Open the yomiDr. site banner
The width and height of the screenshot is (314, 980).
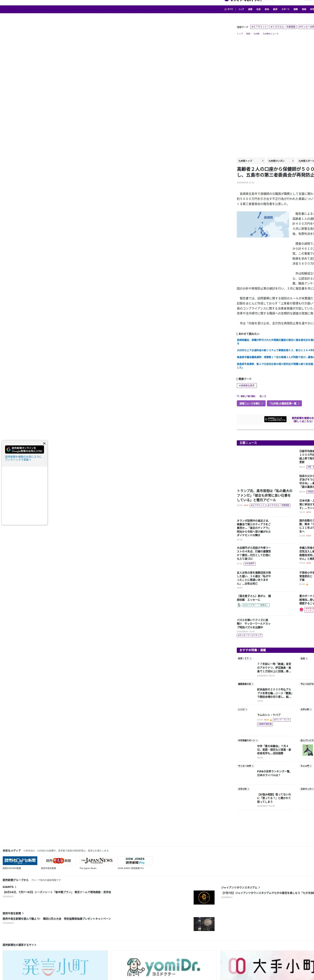coord(164,965)
